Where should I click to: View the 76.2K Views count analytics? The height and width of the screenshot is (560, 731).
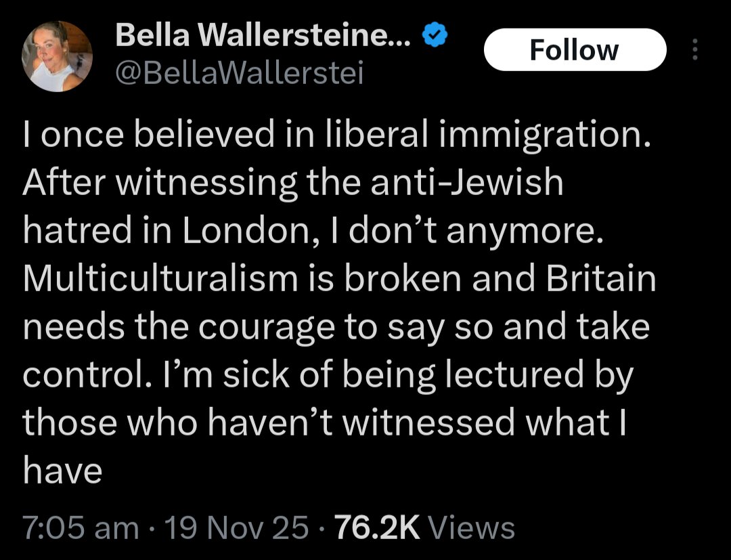click(x=424, y=527)
